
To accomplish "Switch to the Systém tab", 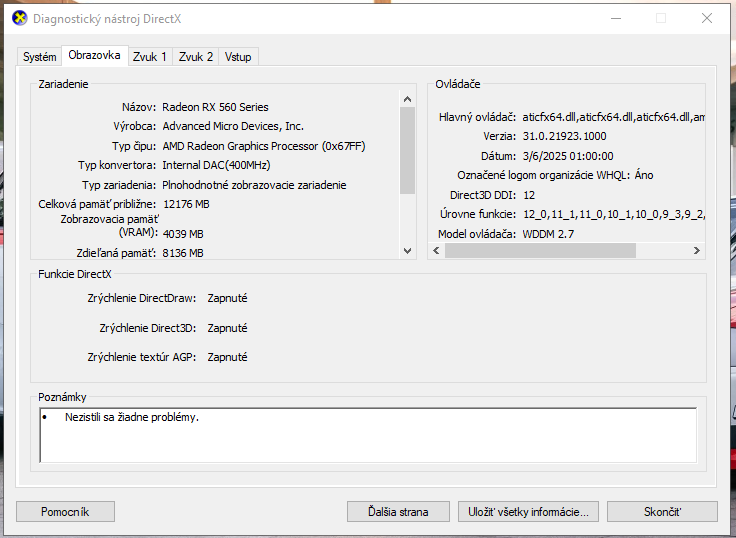I will click(x=40, y=57).
